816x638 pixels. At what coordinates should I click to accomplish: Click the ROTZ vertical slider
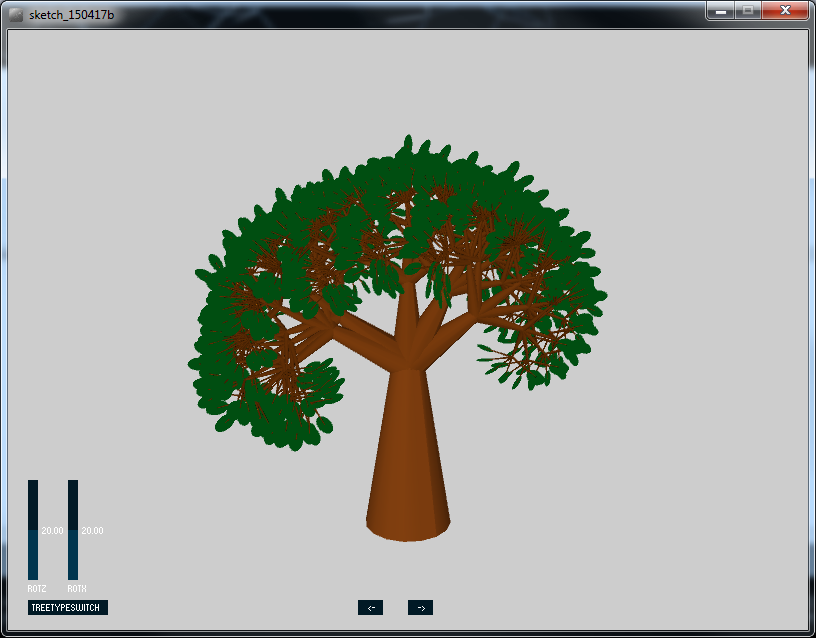tap(33, 530)
